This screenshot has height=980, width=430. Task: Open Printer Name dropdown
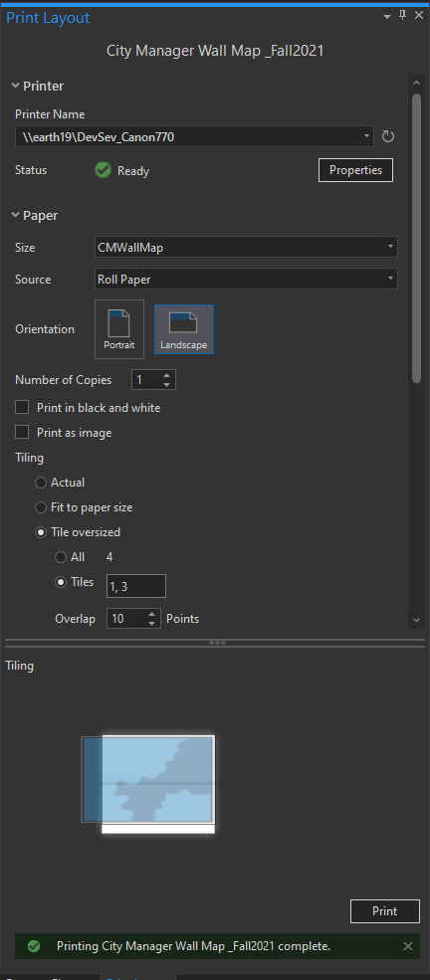click(x=194, y=136)
